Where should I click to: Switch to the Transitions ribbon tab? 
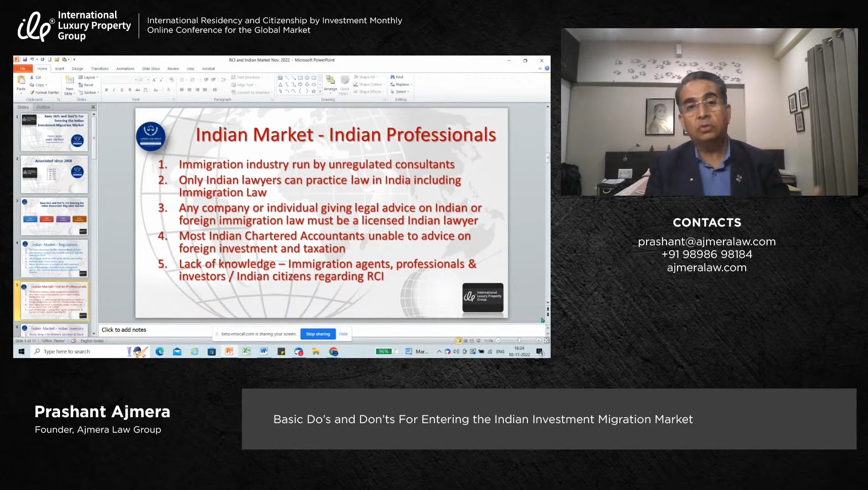click(x=100, y=69)
